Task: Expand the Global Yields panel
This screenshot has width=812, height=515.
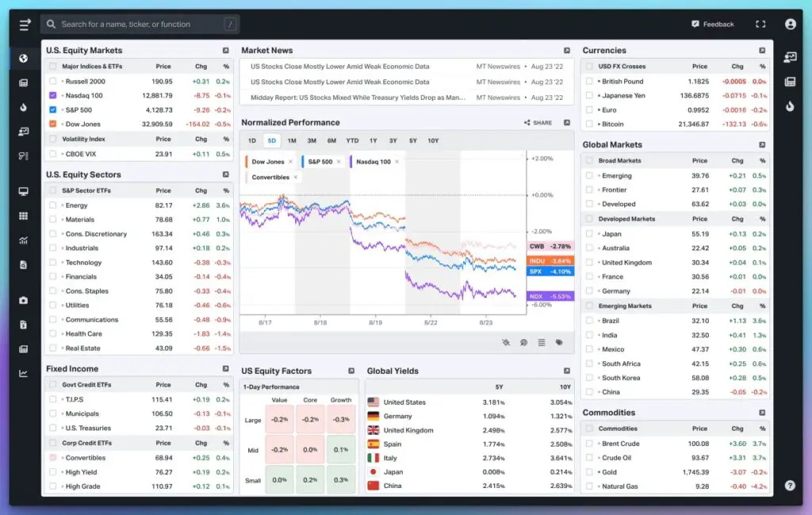Action: pyautogui.click(x=567, y=371)
